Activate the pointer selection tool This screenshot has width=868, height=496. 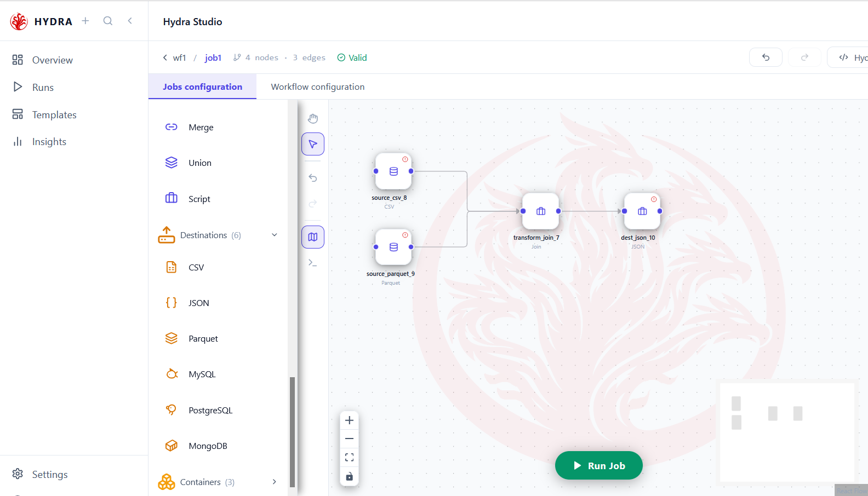[313, 144]
